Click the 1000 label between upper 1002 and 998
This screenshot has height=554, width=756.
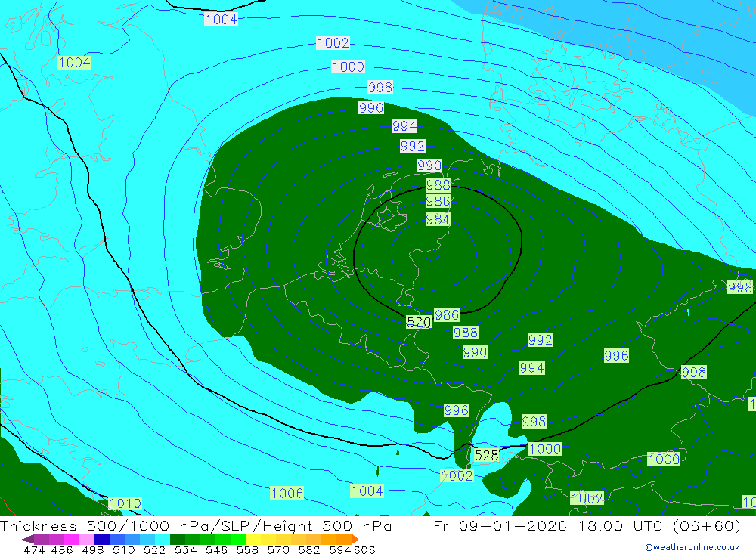click(348, 67)
